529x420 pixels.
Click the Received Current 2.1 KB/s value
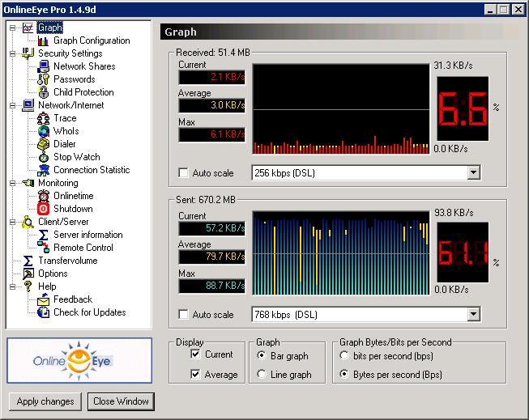(212, 77)
